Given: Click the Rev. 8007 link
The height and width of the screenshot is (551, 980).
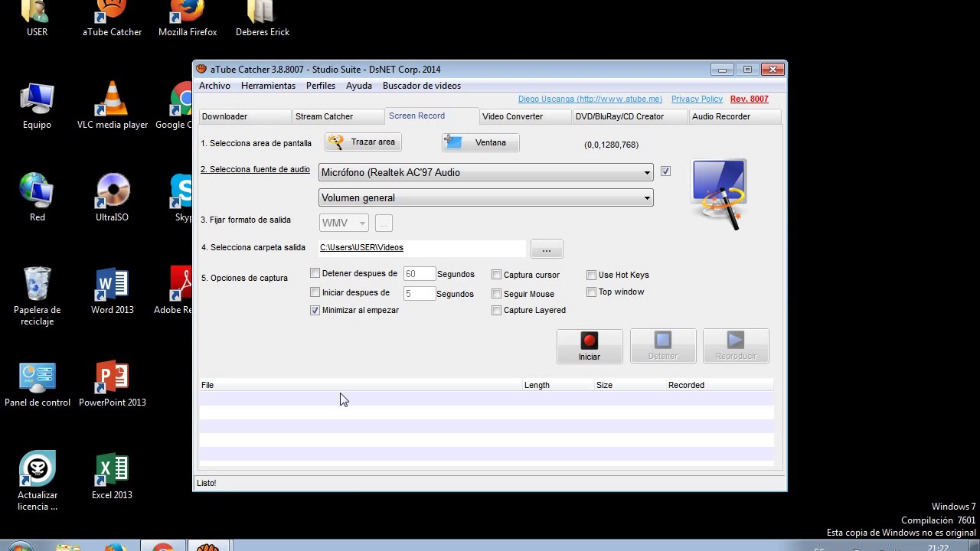Looking at the screenshot, I should coord(749,99).
